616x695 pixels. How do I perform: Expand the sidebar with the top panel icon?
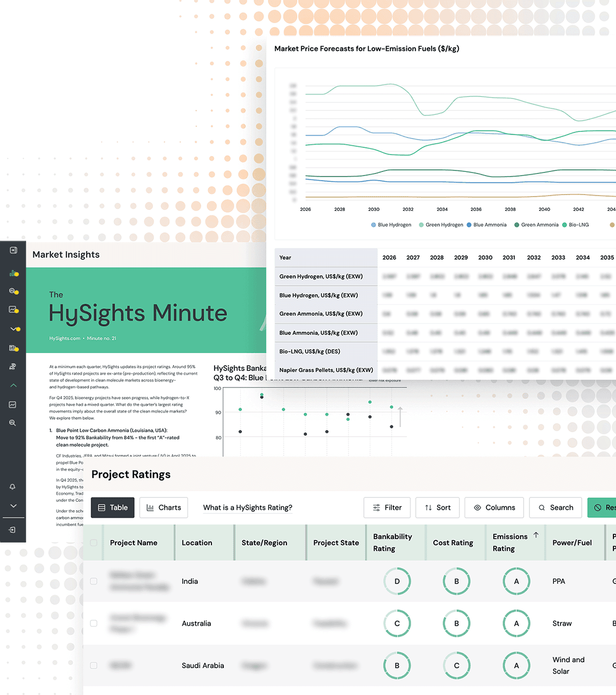(x=13, y=250)
